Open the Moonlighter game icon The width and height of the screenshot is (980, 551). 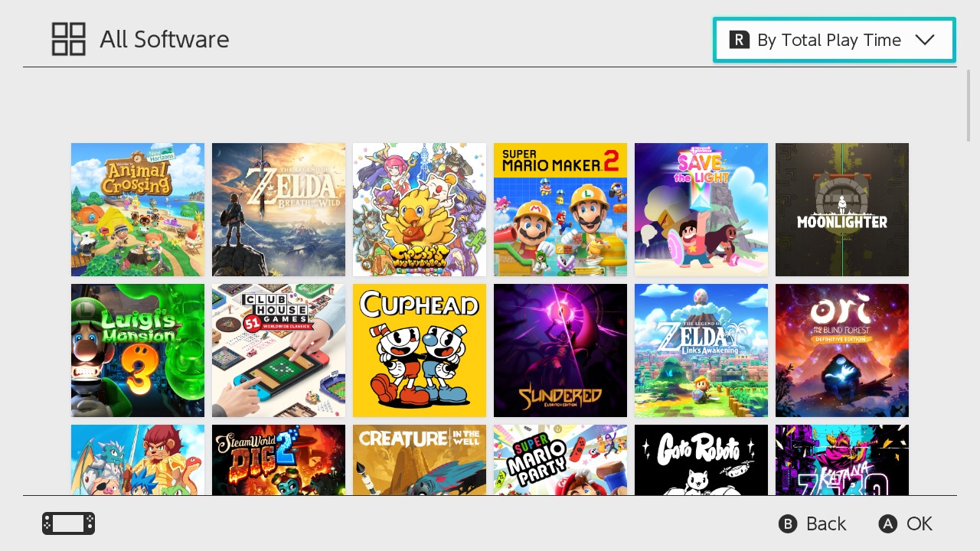[x=842, y=210]
